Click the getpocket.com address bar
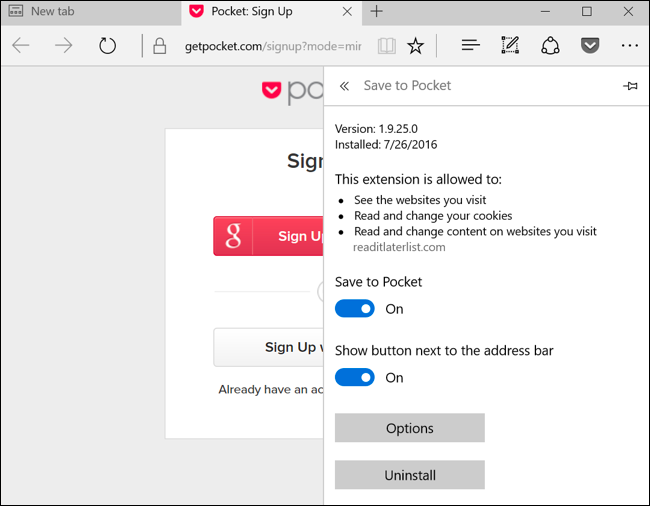The height and width of the screenshot is (506, 650). tap(273, 46)
